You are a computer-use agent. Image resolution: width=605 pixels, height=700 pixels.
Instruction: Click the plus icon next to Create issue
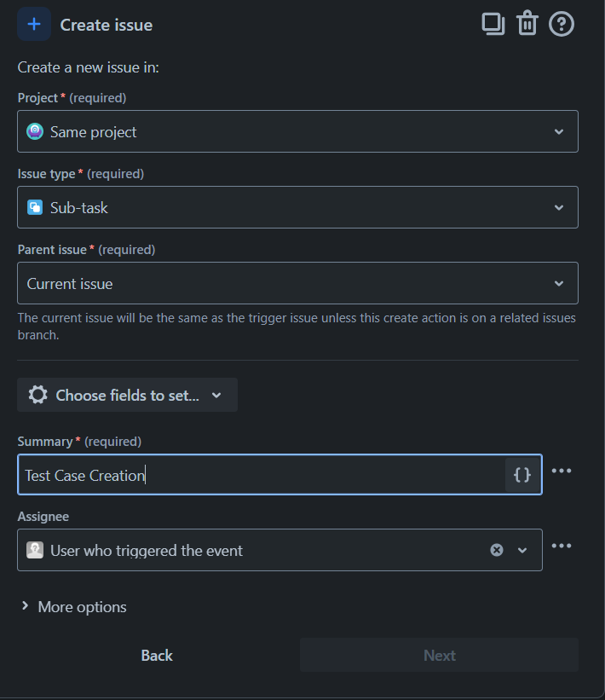[32, 23]
